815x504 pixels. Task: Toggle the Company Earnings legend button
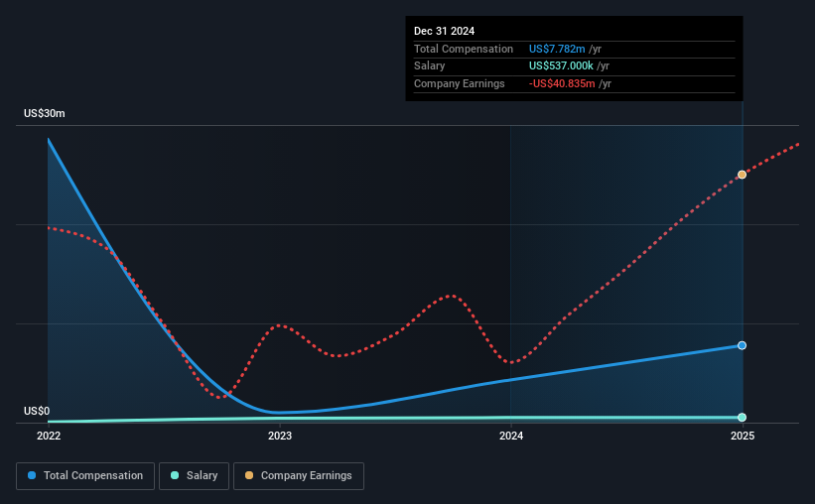click(299, 476)
